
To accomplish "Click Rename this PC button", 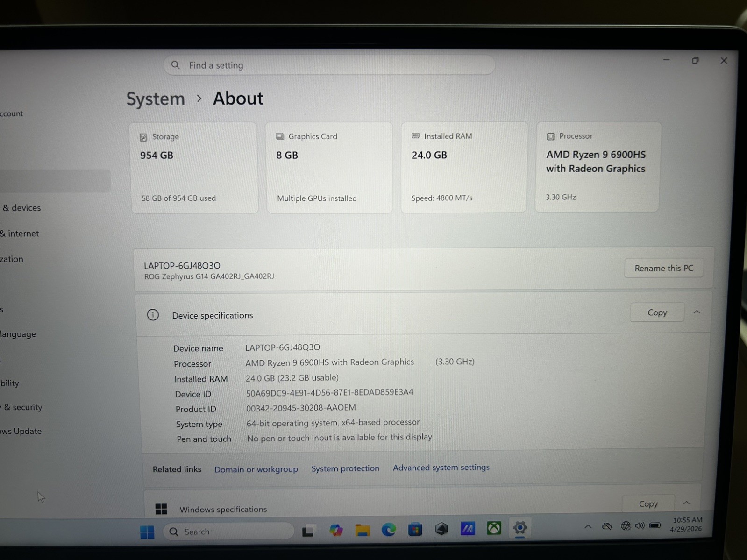I will tap(663, 268).
